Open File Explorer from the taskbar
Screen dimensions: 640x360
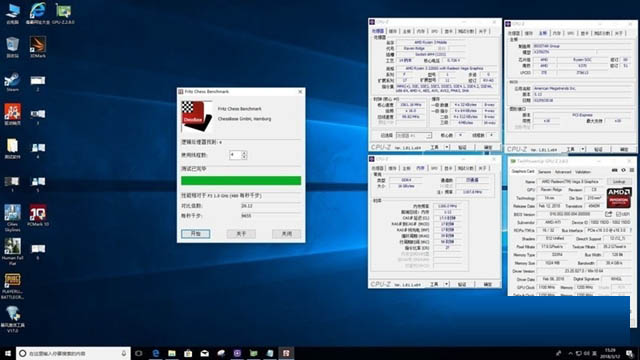tap(172, 353)
